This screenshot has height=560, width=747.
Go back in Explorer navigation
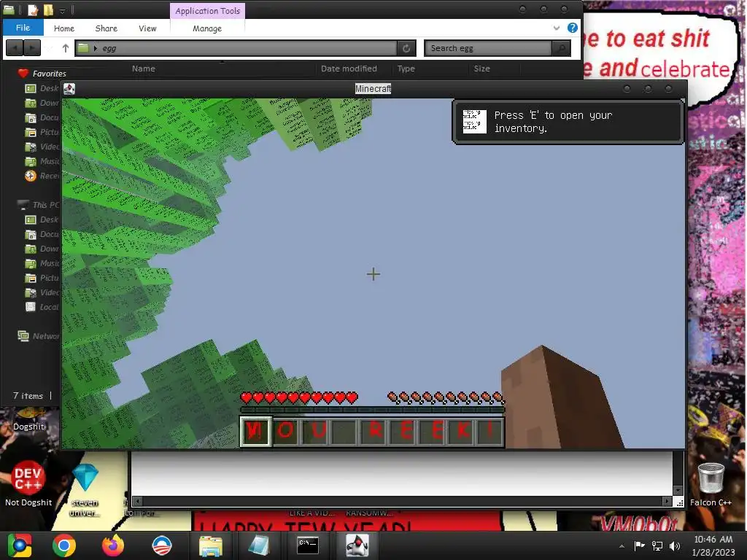[15, 47]
